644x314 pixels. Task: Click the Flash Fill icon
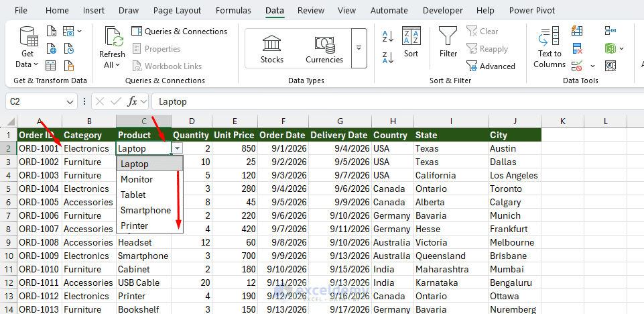577,32
